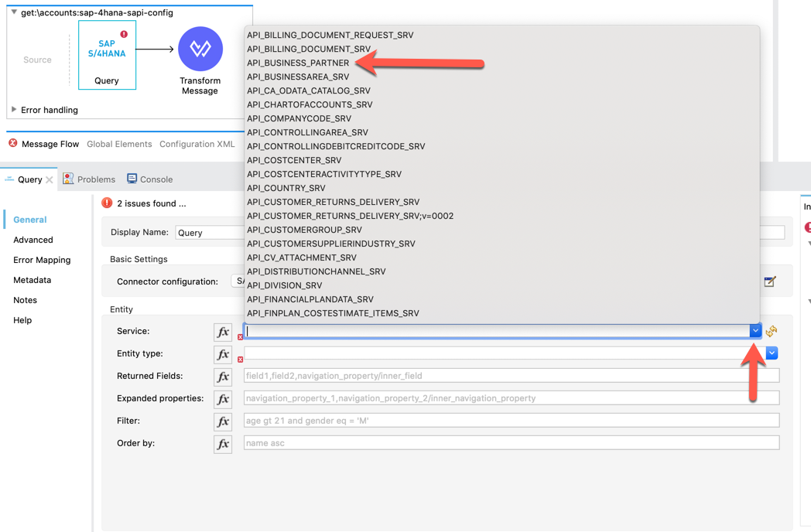The image size is (811, 532).
Task: Choose API_CUSTOMERSUPPLIERINDUSTRY_SRV service
Action: (331, 244)
